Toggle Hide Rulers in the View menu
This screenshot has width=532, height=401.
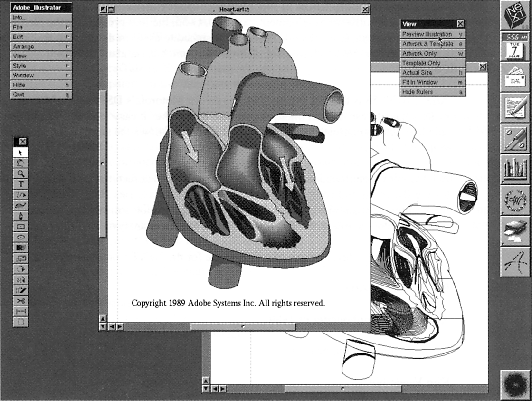click(x=430, y=91)
